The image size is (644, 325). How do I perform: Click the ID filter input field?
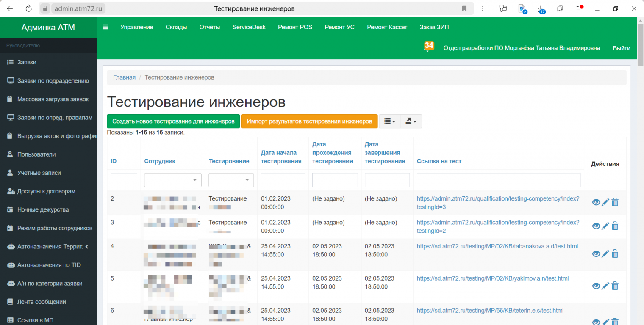pyautogui.click(x=124, y=180)
